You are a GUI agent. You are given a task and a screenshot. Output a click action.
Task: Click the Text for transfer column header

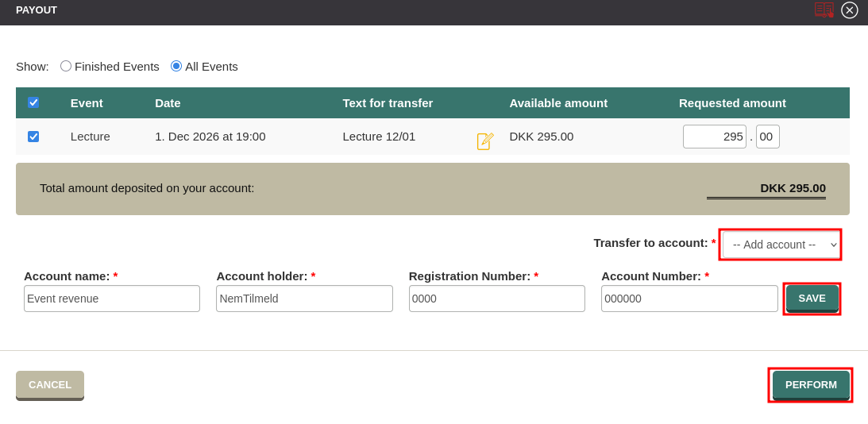click(x=388, y=102)
